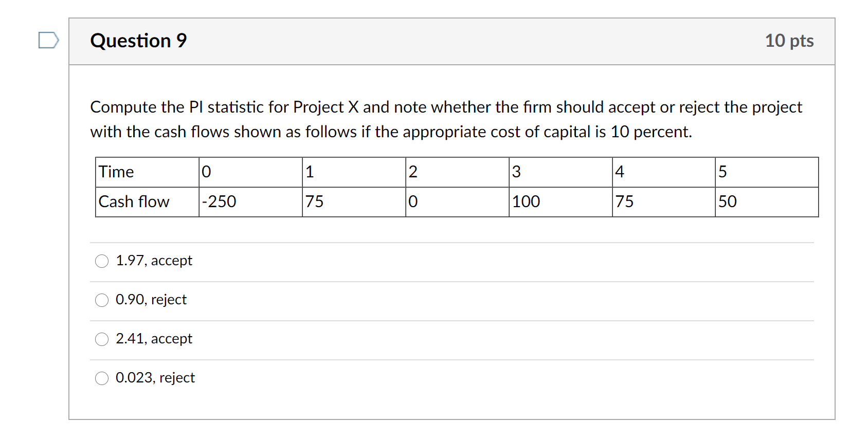
Task: Pick the "0.023, reject" option
Action: pos(102,378)
